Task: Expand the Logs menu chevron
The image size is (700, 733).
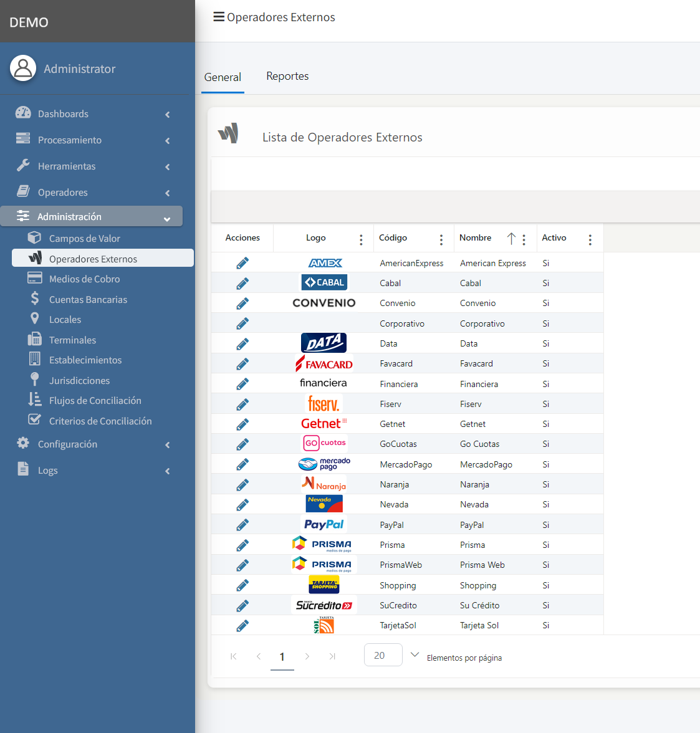Action: tap(168, 471)
